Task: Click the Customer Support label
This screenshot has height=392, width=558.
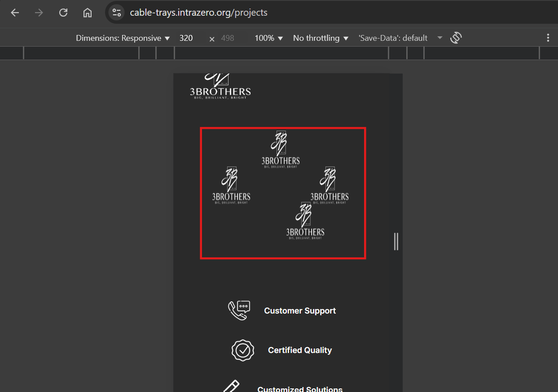Action: point(300,311)
